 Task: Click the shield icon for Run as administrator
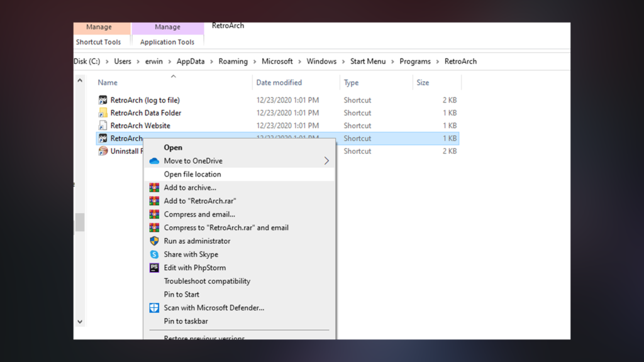tap(154, 241)
